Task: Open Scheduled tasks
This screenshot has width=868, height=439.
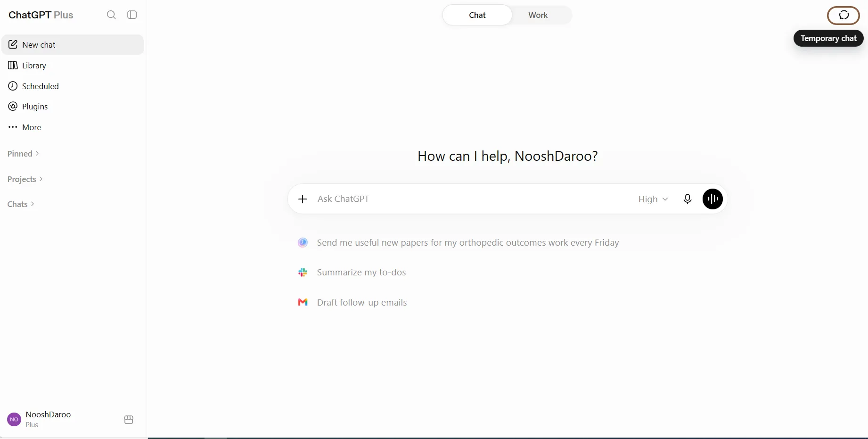Action: 73,86
